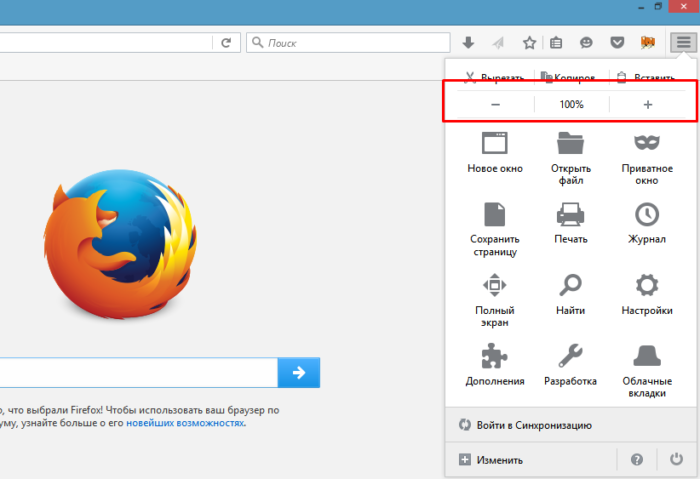Viewport: 700px width, 479px height.
Task: Reset zoom by clicking 100%
Action: 571,104
